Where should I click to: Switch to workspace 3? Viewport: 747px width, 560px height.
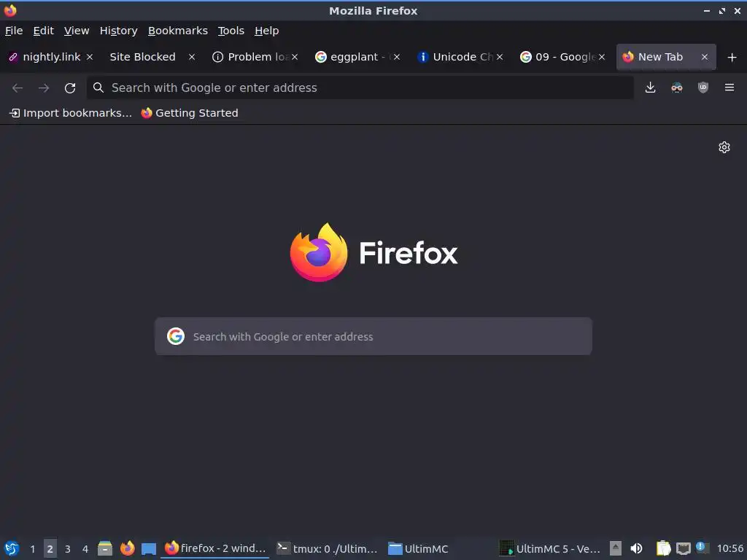click(x=68, y=548)
